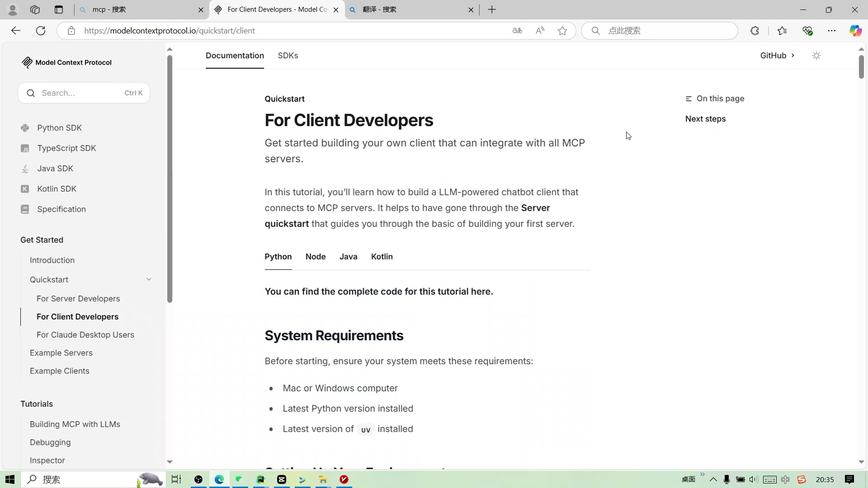Switch code tab to Node
The width and height of the screenshot is (868, 488).
tap(315, 257)
